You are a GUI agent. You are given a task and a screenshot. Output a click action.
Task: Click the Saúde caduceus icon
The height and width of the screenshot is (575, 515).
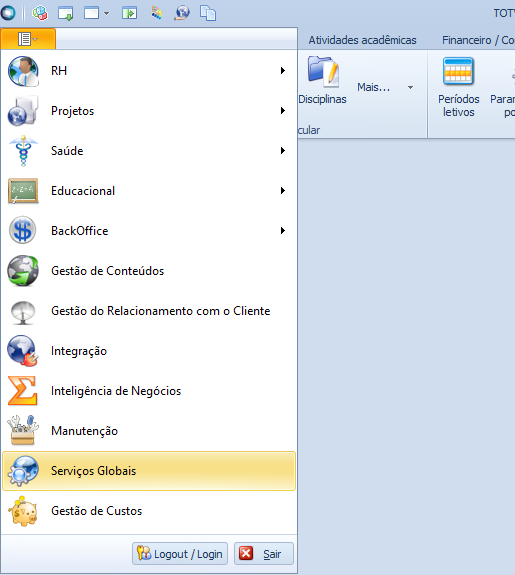pyautogui.click(x=23, y=151)
